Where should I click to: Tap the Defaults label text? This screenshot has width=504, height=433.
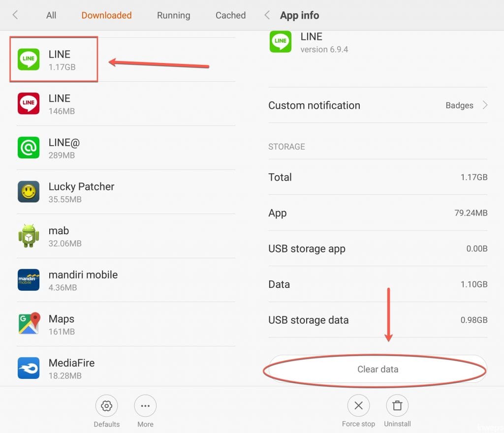tap(106, 424)
